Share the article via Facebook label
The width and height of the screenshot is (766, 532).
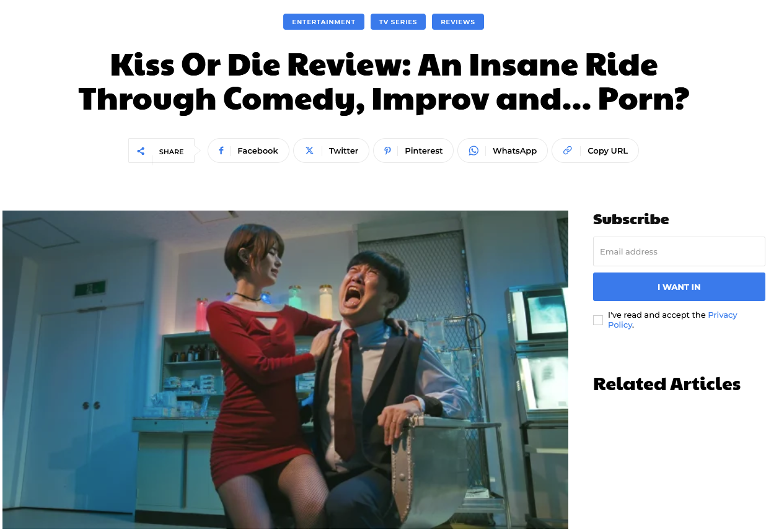pyautogui.click(x=258, y=150)
